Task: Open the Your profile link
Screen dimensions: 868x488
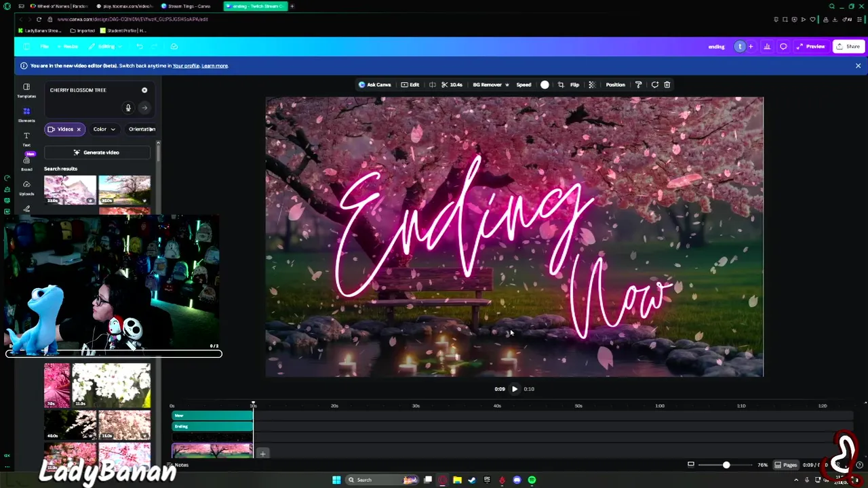Action: click(x=186, y=66)
